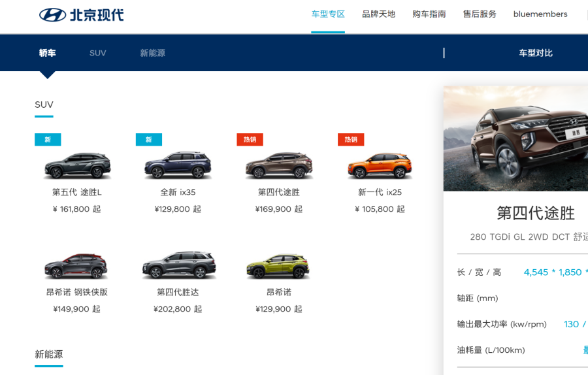Image resolution: width=588 pixels, height=375 pixels.
Task: Open the 品牌天地 menu
Action: point(378,14)
